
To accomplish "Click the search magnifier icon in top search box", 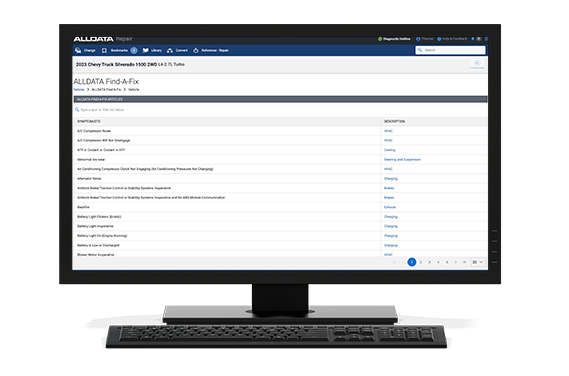I will click(x=420, y=50).
